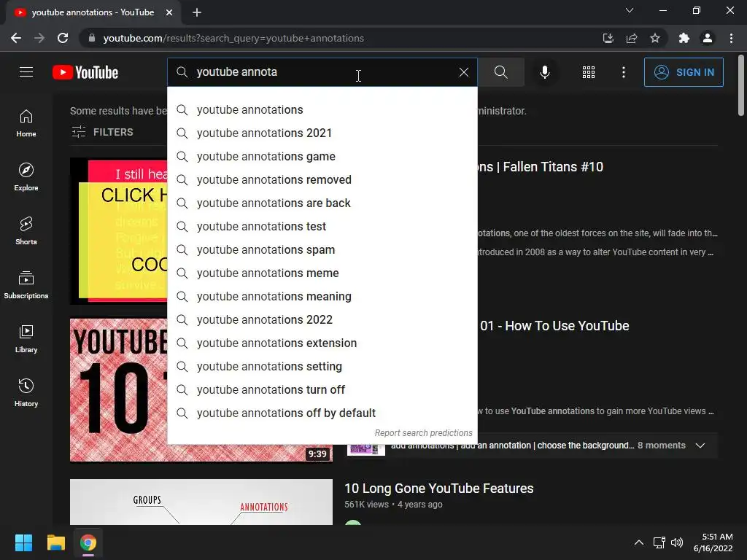The height and width of the screenshot is (560, 747).
Task: Open the Chrome profile icon
Action: pos(708,38)
